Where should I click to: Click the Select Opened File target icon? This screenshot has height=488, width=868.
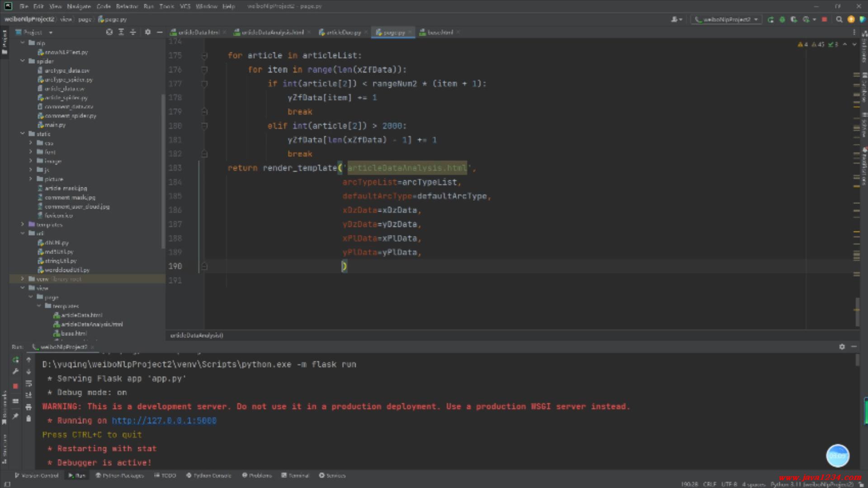point(109,32)
